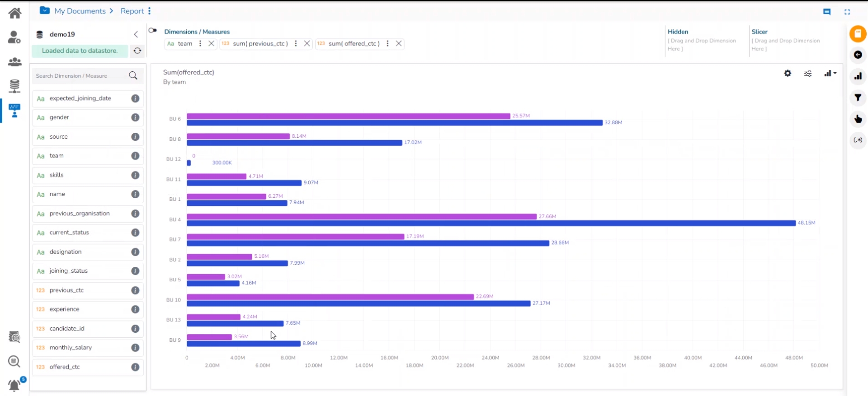Open the notifications bell icon
Image resolution: width=868 pixels, height=396 pixels.
(x=14, y=385)
